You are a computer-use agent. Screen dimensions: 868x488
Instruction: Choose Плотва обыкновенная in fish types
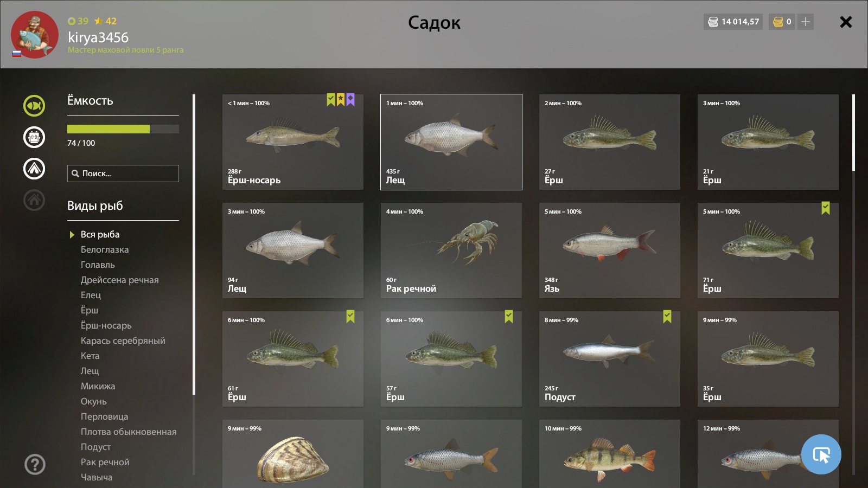pyautogui.click(x=129, y=432)
